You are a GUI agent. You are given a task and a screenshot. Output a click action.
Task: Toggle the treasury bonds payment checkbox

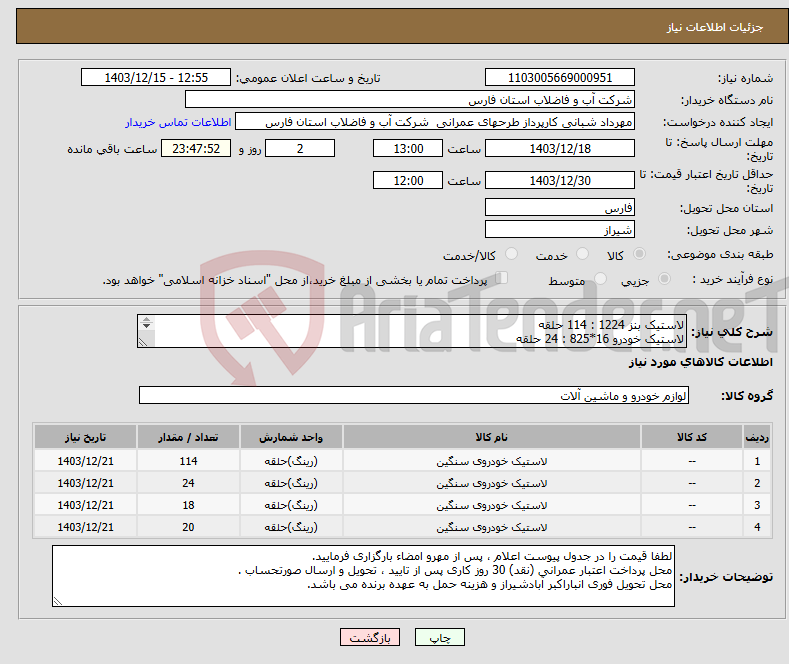point(501,278)
